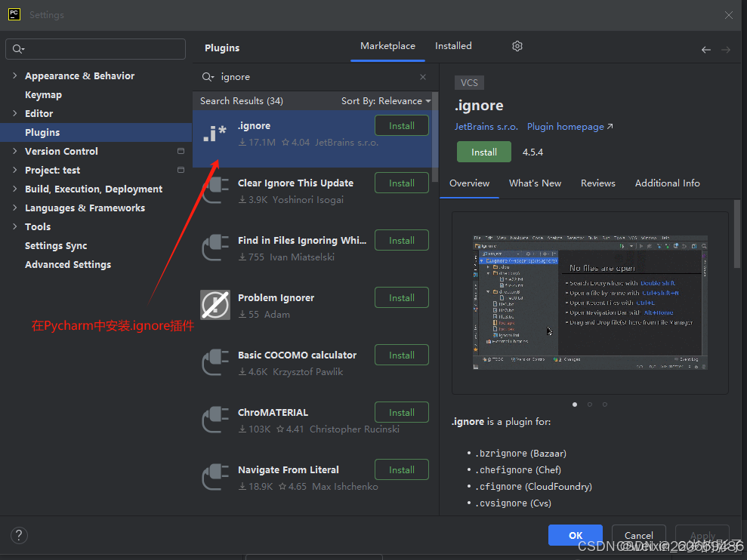
Task: Install the Problem Ignorer plugin
Action: click(402, 297)
